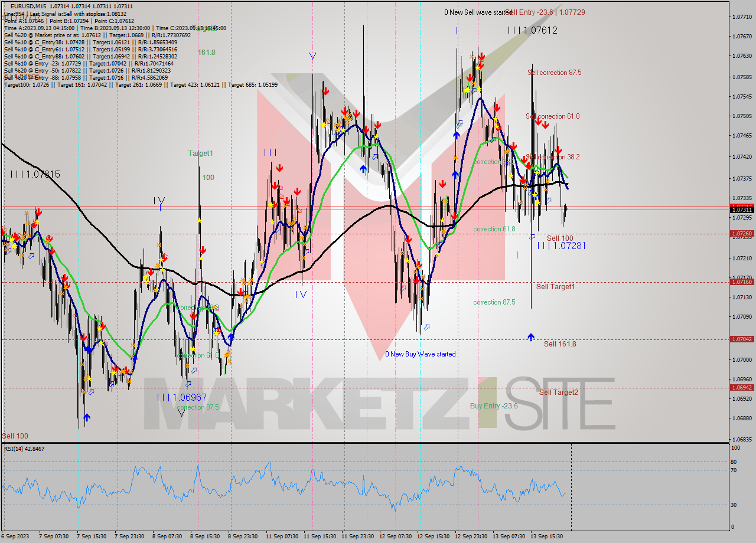Click the 1.06835 price axis label
The height and width of the screenshot is (543, 756).
[742, 440]
